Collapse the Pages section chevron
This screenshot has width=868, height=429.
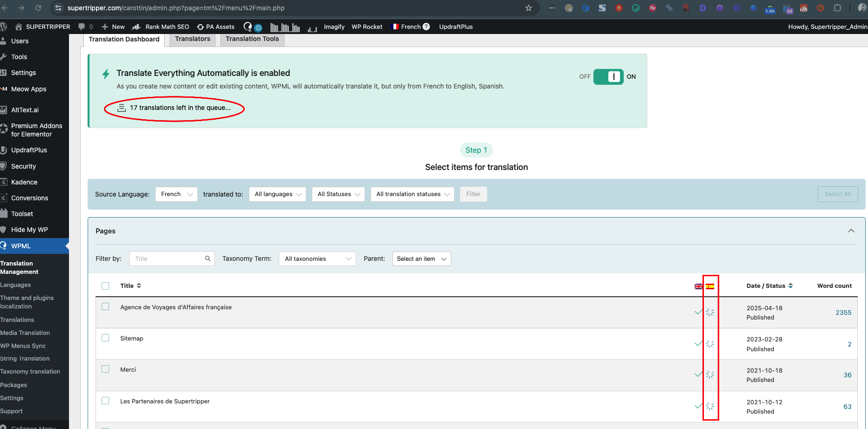pos(851,231)
